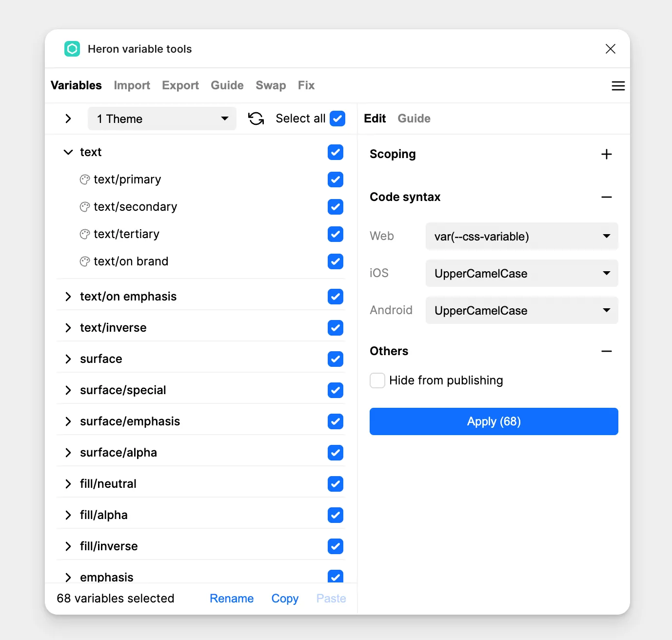The image size is (672, 640).
Task: Open the hamburger menu
Action: point(618,86)
